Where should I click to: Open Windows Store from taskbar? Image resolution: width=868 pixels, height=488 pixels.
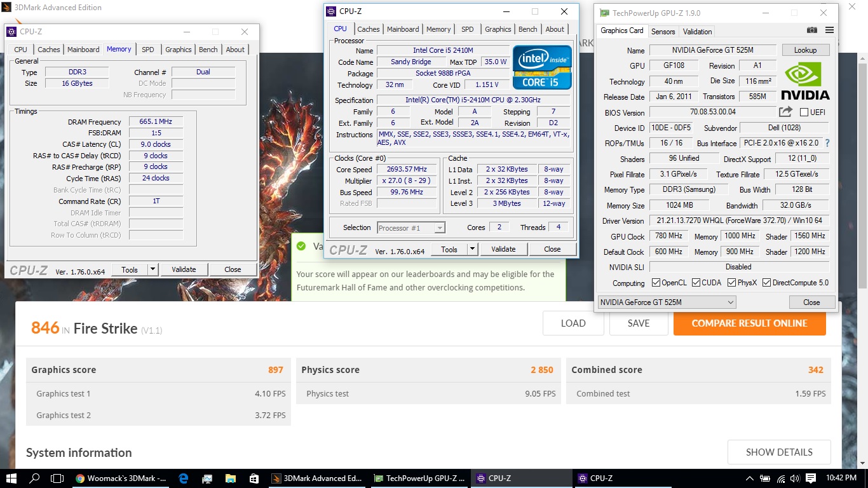coord(254,478)
